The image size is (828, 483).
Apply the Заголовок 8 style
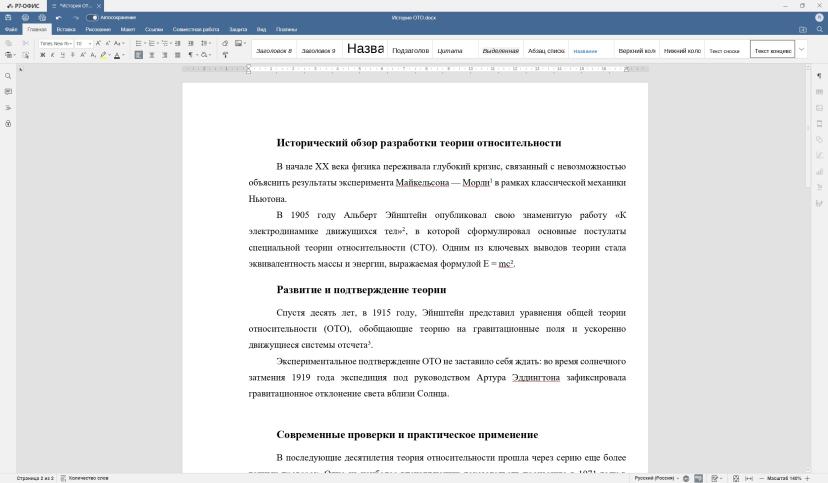click(274, 51)
